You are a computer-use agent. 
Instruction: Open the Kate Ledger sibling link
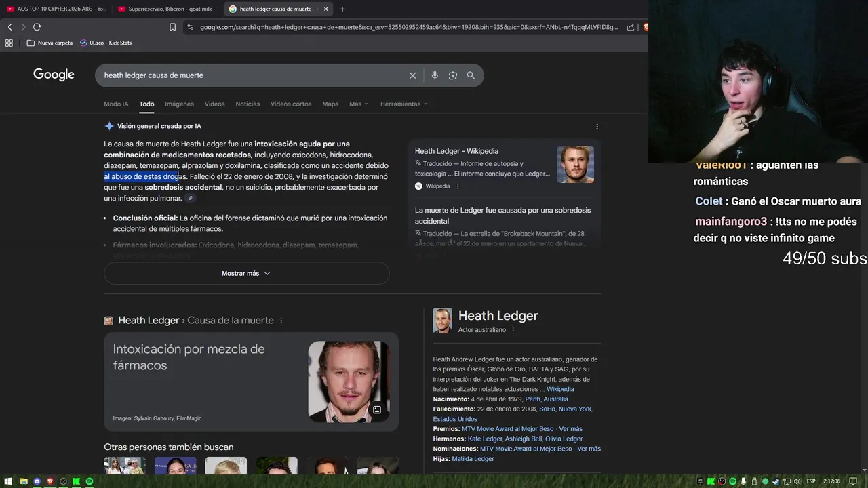click(485, 439)
